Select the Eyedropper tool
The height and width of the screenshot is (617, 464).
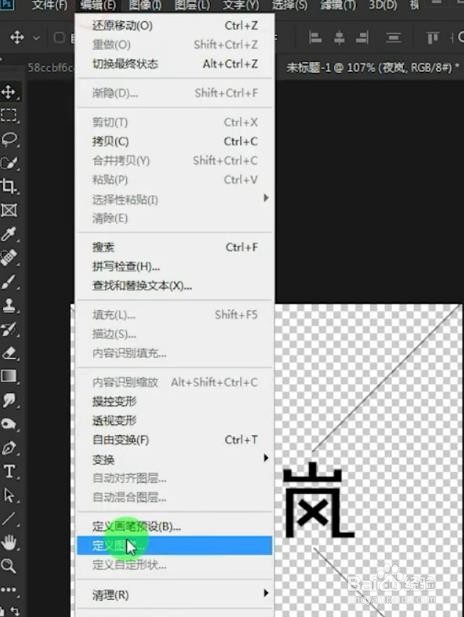click(x=9, y=234)
